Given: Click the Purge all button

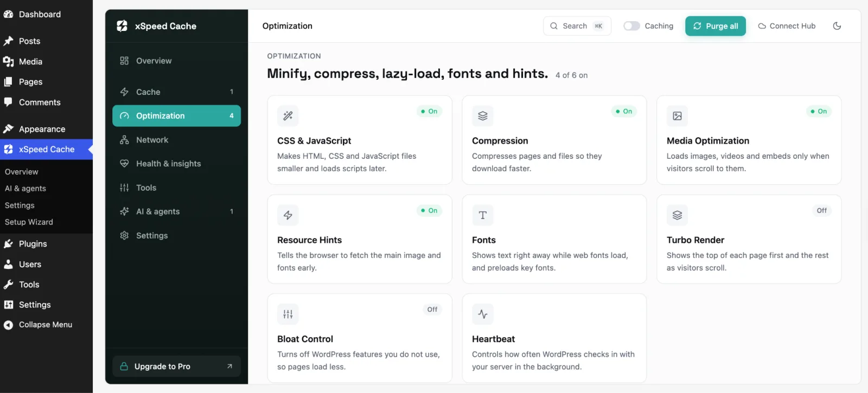Looking at the screenshot, I should tap(716, 26).
